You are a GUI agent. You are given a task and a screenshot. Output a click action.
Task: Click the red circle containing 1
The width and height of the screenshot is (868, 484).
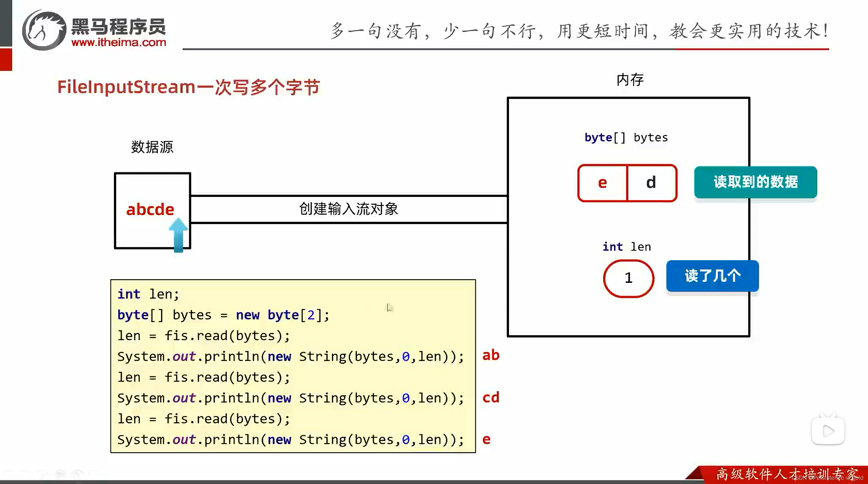click(628, 278)
